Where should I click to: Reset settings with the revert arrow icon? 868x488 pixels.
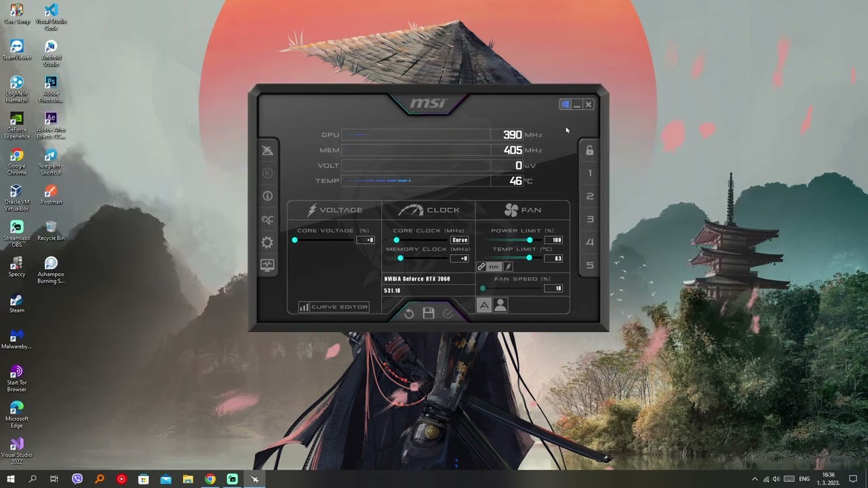point(409,313)
